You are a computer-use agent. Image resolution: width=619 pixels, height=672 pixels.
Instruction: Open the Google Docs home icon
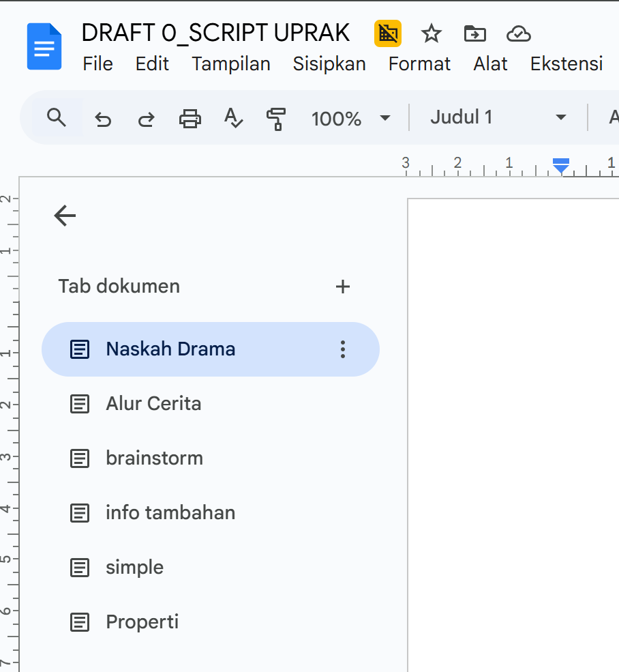point(44,46)
